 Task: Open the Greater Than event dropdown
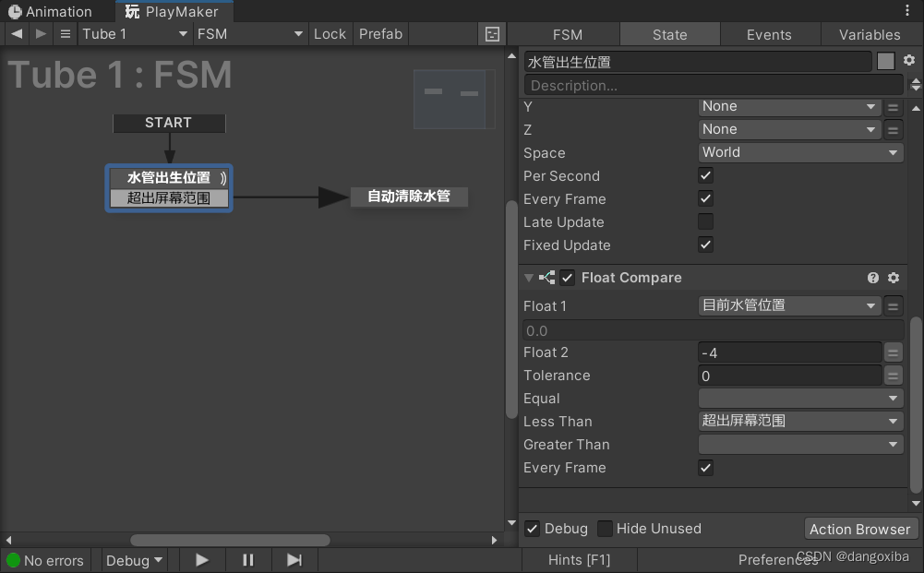801,444
